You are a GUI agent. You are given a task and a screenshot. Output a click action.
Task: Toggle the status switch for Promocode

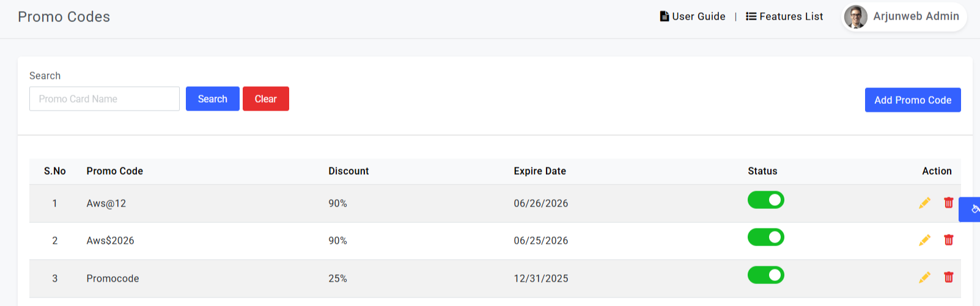[x=765, y=275]
